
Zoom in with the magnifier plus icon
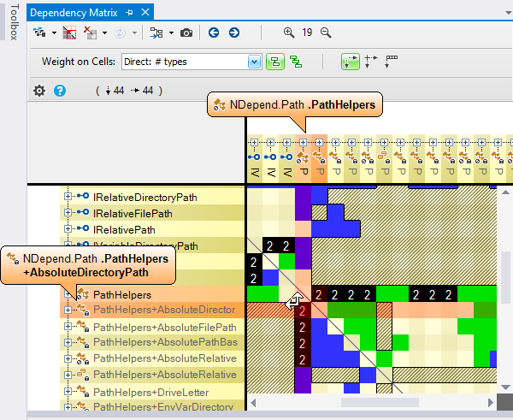click(289, 33)
